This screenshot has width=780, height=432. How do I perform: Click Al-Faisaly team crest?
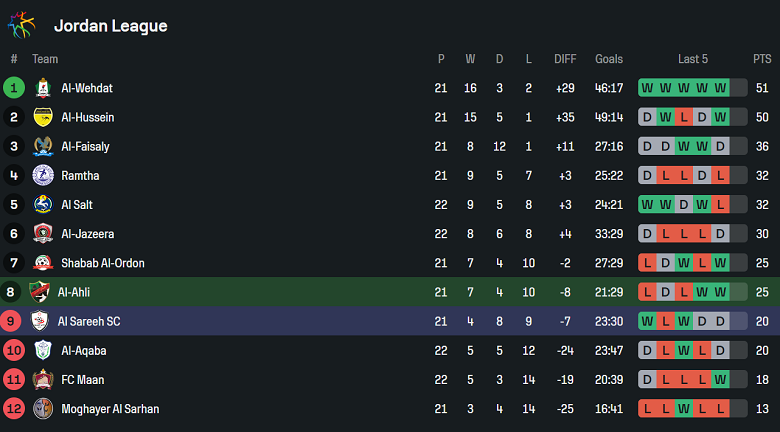[x=42, y=146]
